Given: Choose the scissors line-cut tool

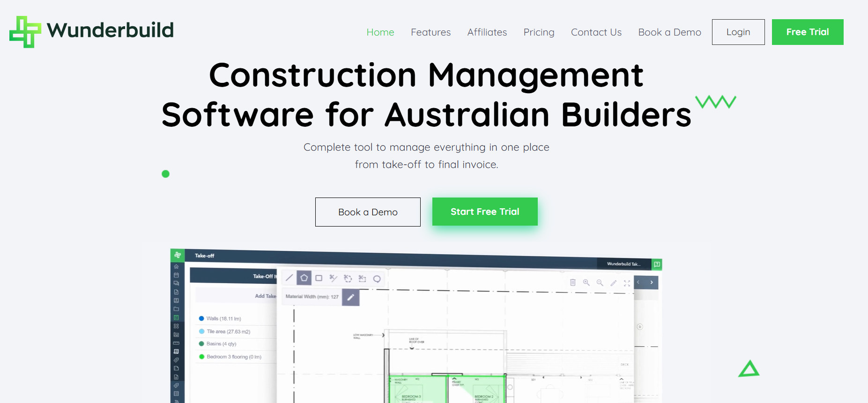Looking at the screenshot, I should click(334, 278).
